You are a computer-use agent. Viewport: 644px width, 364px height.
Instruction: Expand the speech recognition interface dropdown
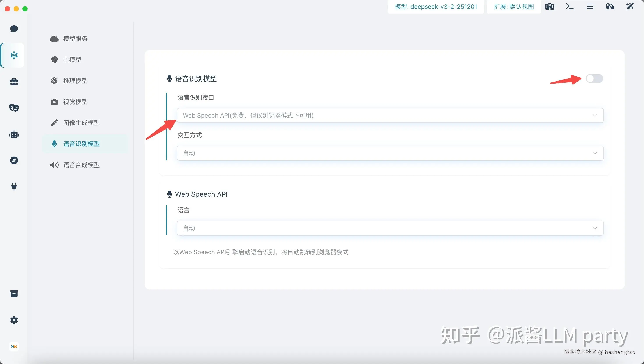390,115
